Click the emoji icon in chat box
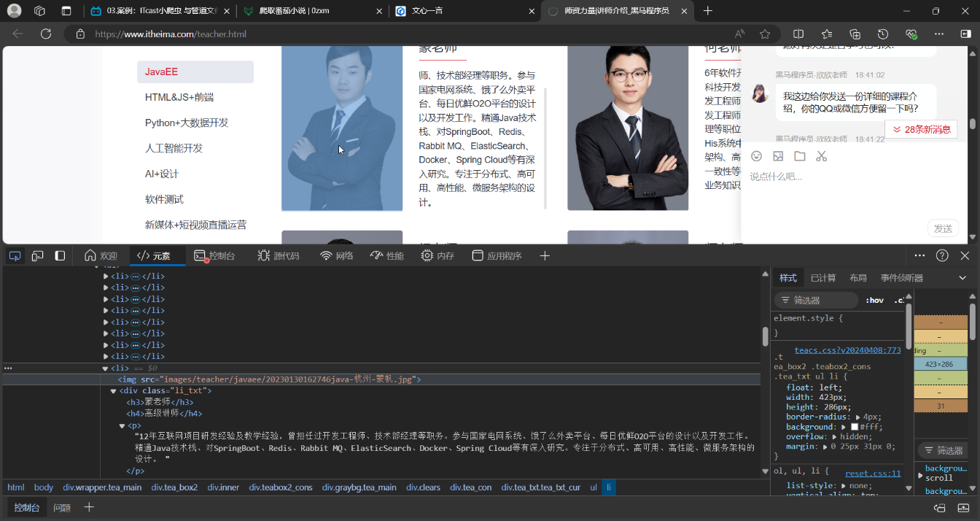 756,156
